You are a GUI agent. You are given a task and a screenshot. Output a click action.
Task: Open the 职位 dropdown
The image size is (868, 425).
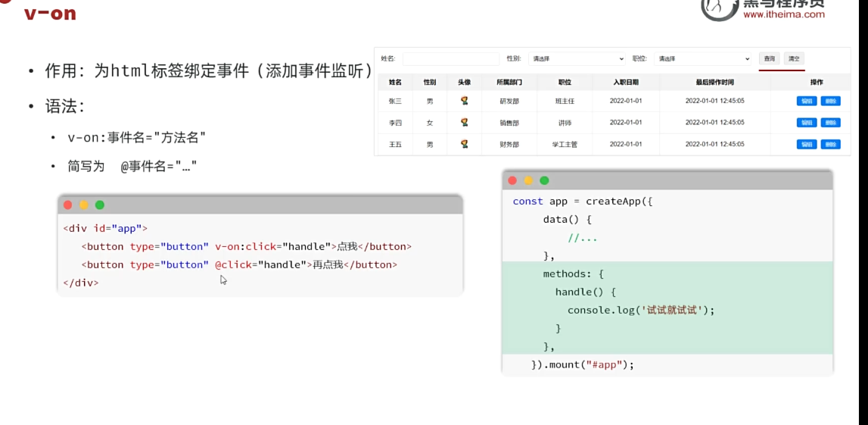(x=703, y=58)
